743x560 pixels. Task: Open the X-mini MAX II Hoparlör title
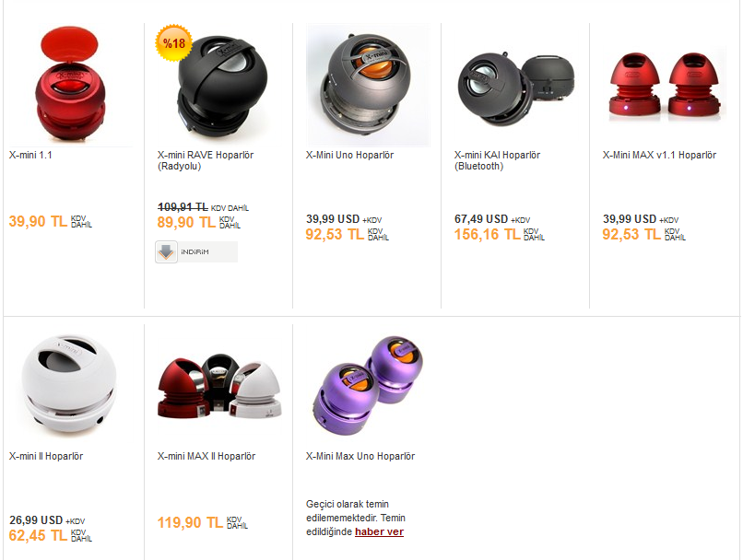click(206, 456)
